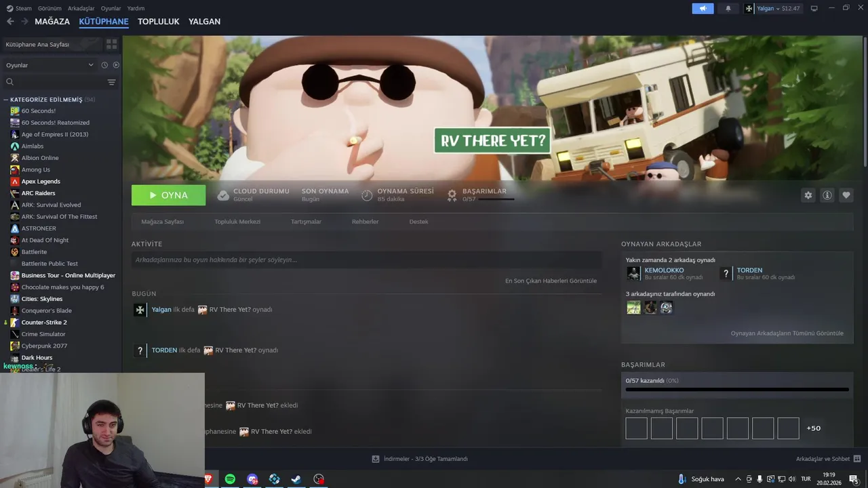Click the 0/57 achievements progress bar
The image size is (868, 488).
[x=737, y=390]
